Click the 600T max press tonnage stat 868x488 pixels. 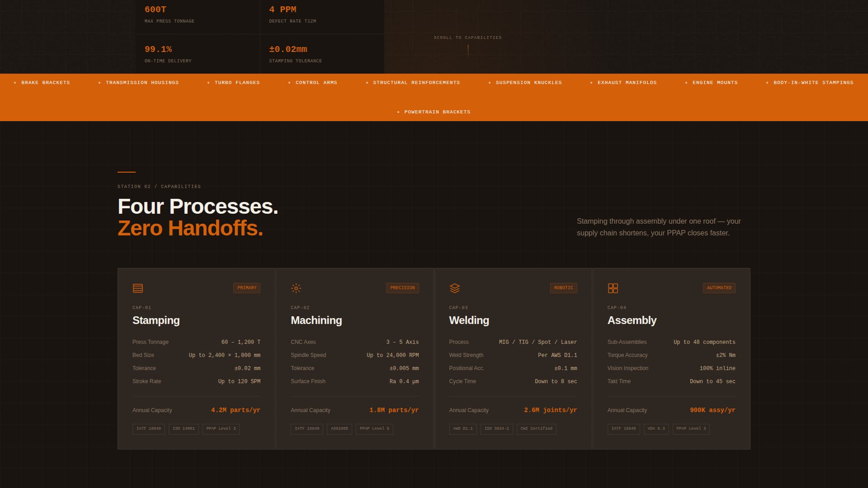point(198,14)
